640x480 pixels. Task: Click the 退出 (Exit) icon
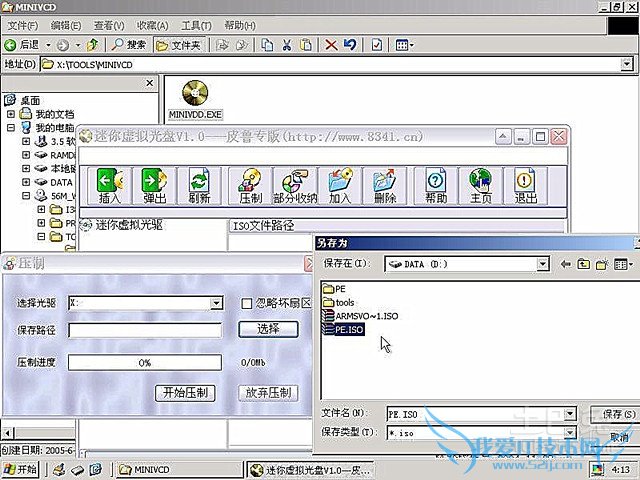(526, 186)
